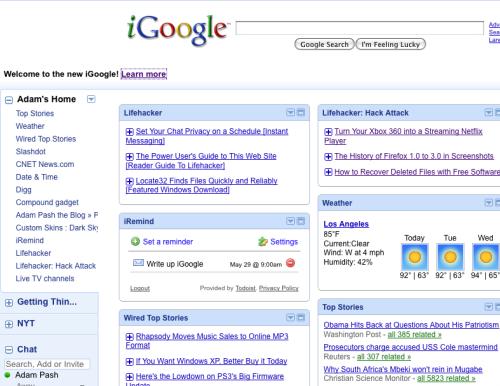Click Adam Pash in the chat list
Screen dimensions: 500x386
[37, 375]
